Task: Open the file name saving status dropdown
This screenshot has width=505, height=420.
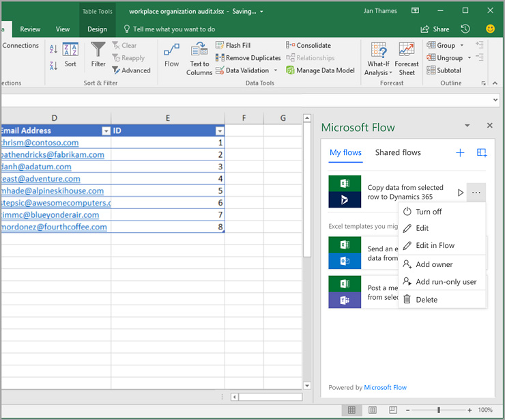Action: point(261,12)
